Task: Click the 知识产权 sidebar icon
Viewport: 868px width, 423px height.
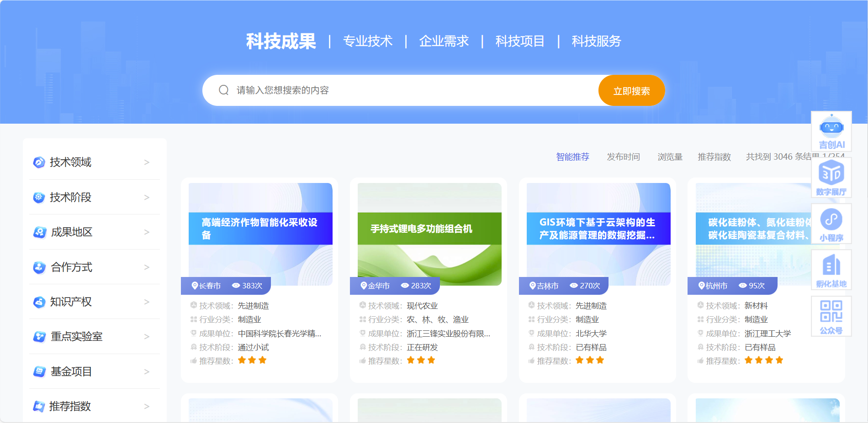Action: click(x=39, y=302)
